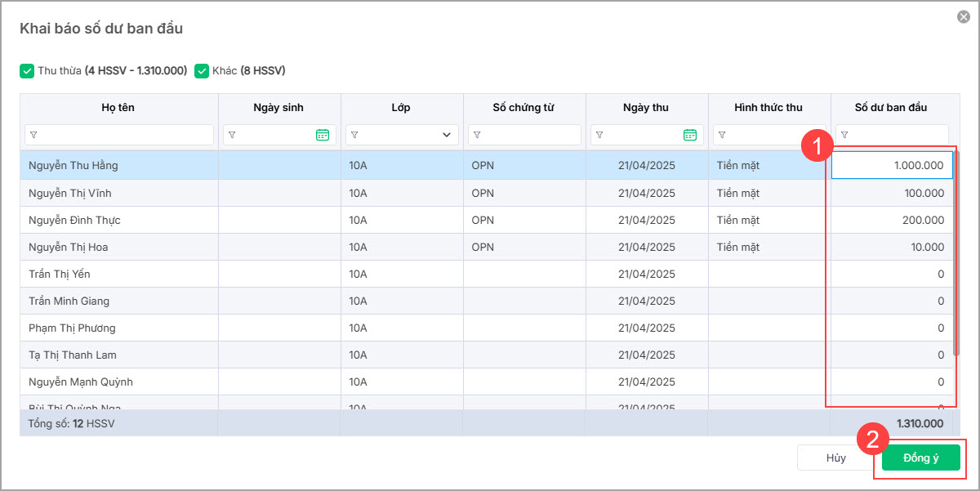
Task: Edit the 1.000.000 balance cell
Action: pyautogui.click(x=892, y=166)
